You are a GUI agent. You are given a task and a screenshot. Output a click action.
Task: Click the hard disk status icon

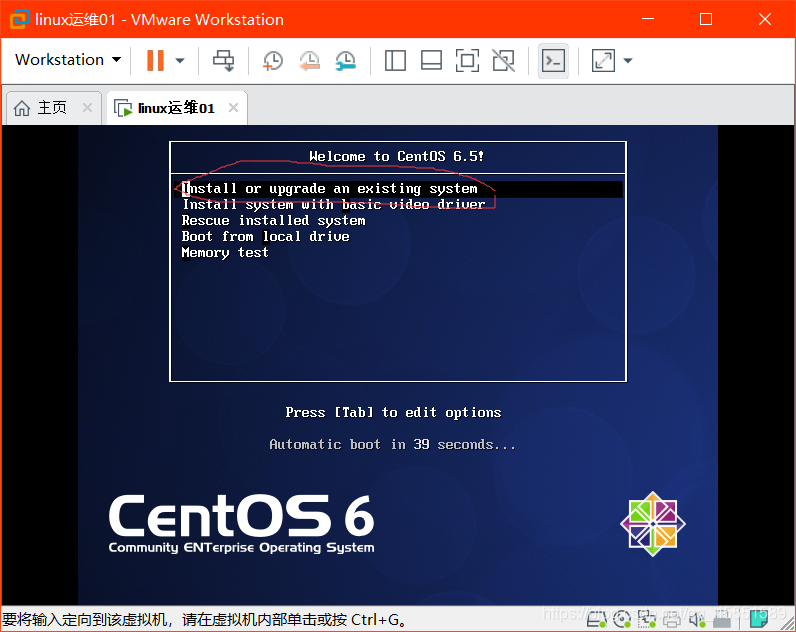(x=596, y=619)
